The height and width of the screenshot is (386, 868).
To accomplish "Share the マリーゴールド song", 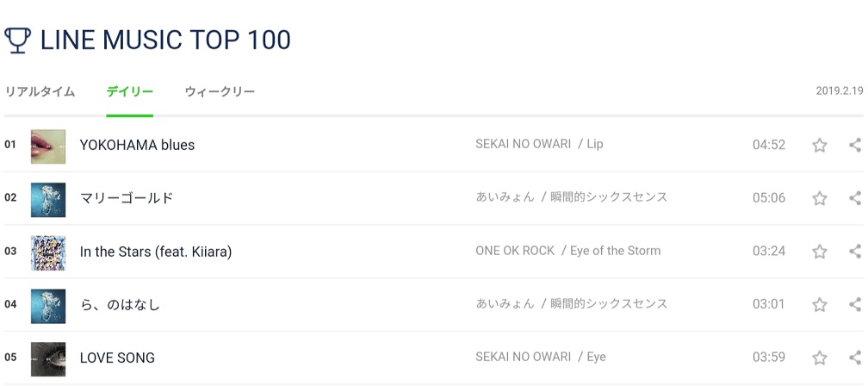I will pos(854,198).
